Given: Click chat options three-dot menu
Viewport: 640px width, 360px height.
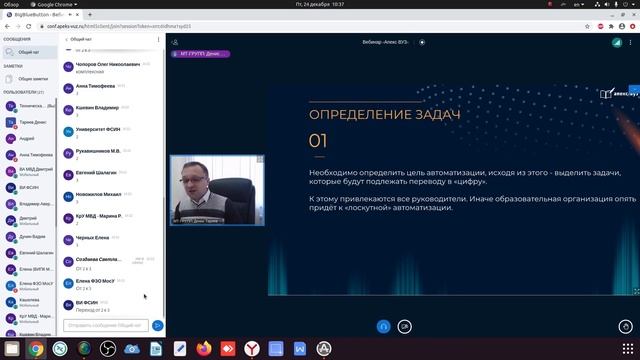Looking at the screenshot, I should coord(158,40).
